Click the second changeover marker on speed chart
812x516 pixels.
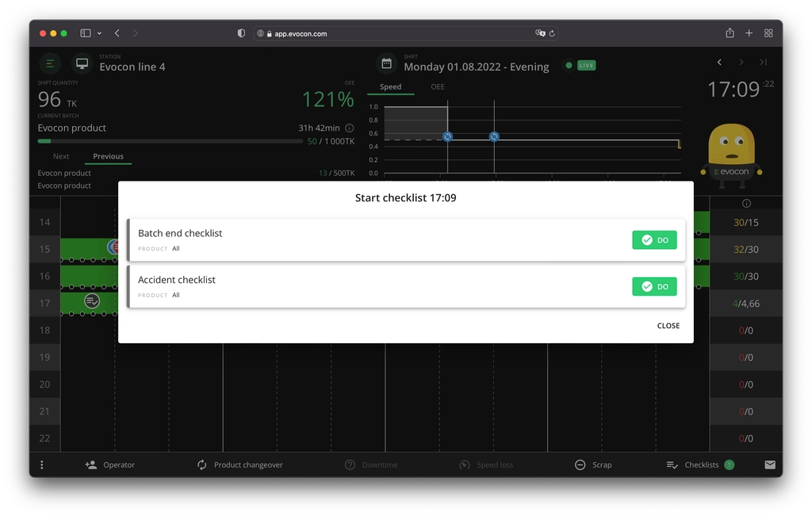[494, 136]
